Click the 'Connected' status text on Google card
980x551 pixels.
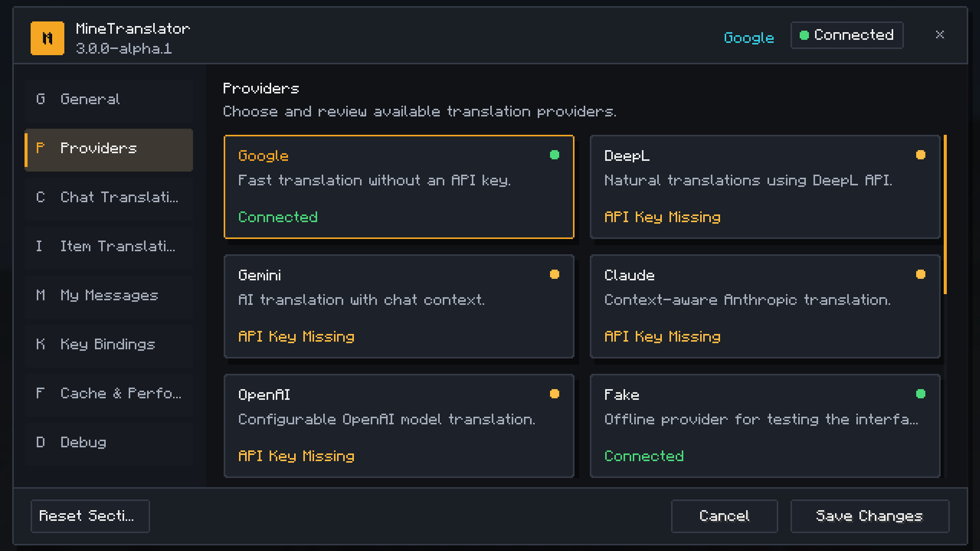278,217
